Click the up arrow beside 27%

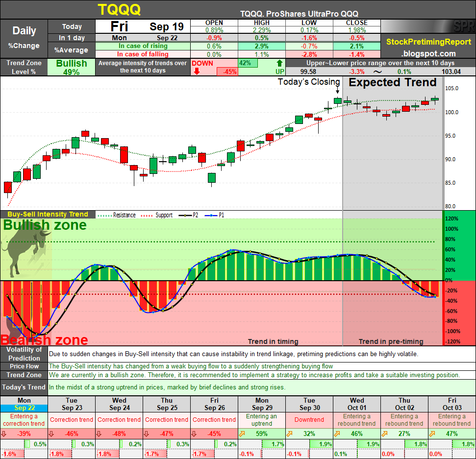coord(384,434)
